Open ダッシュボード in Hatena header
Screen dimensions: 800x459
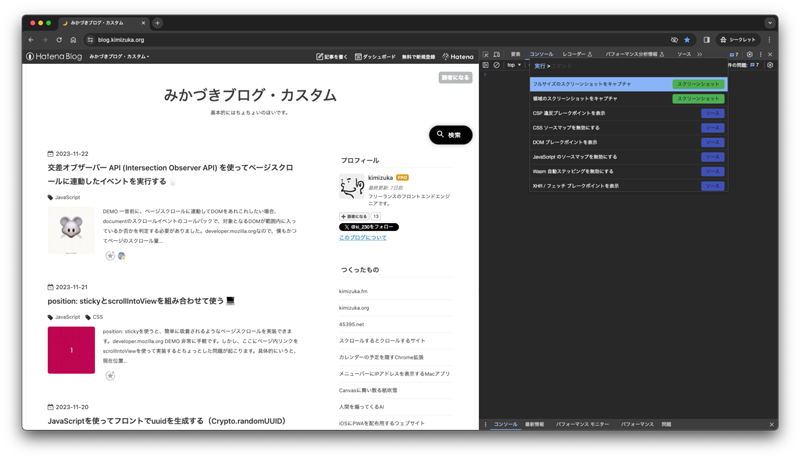375,57
